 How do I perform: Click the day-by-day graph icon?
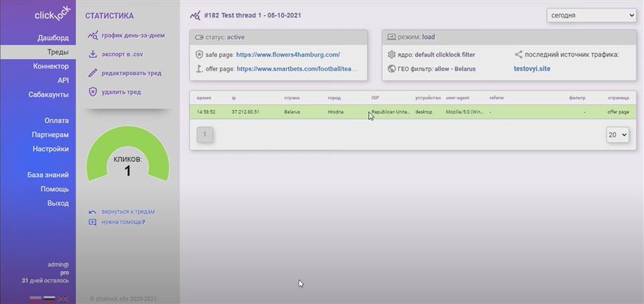[93, 36]
